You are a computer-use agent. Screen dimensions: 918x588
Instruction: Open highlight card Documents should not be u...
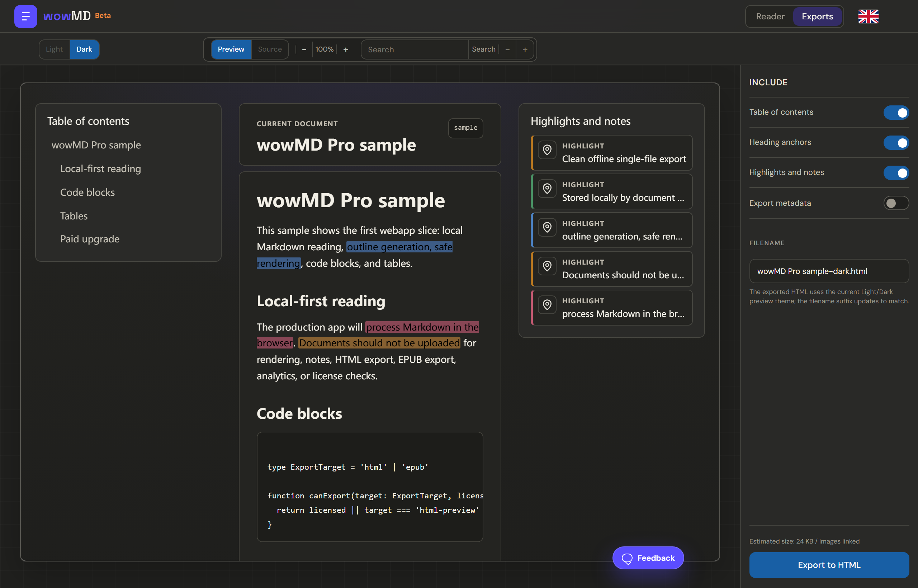tap(611, 269)
